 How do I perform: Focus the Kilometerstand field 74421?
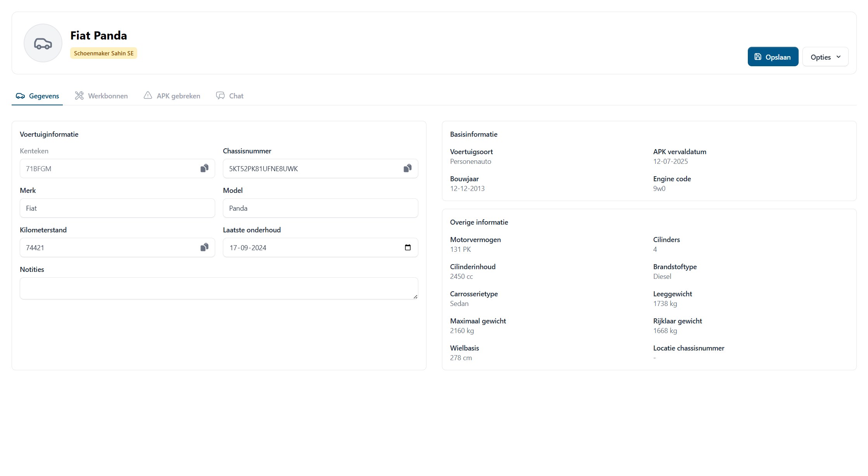pyautogui.click(x=117, y=247)
